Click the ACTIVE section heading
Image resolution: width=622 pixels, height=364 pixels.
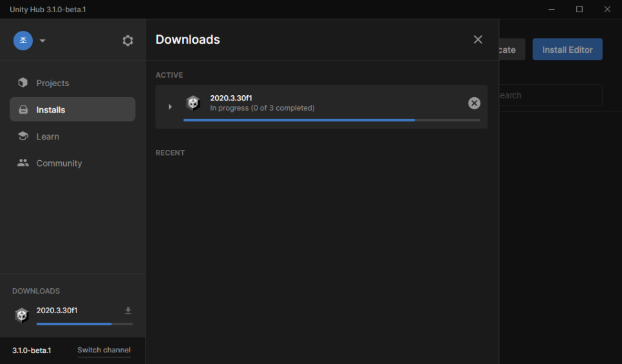pyautogui.click(x=169, y=75)
